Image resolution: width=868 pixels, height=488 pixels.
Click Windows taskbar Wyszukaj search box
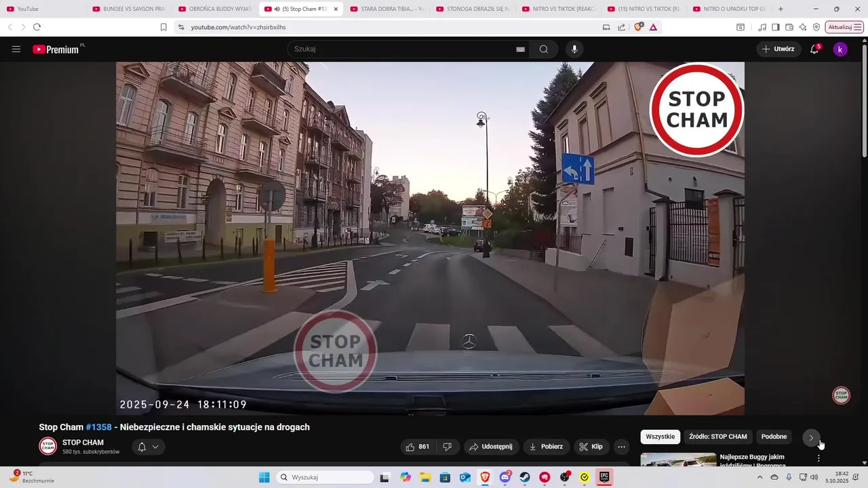point(326,477)
